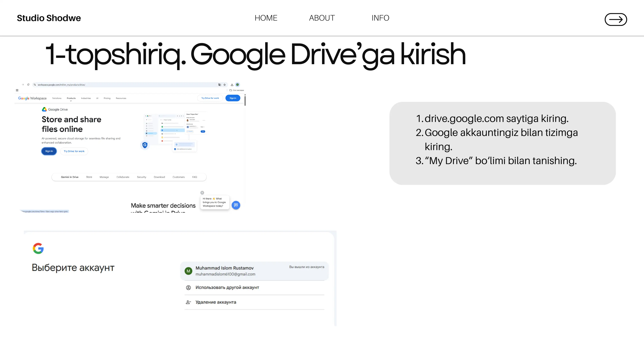This screenshot has height=362, width=644.
Task: Open site information icon in address bar
Action: coord(35,85)
